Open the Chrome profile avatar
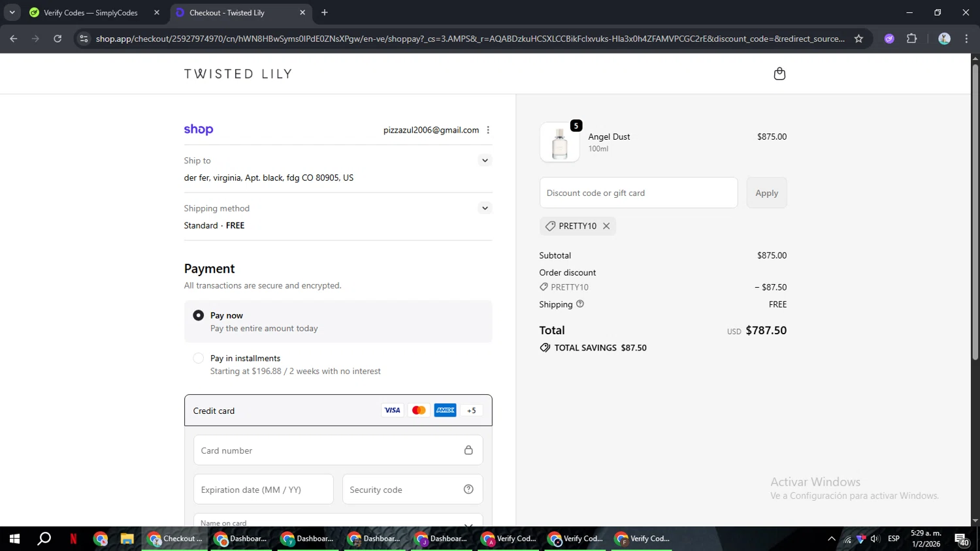980x551 pixels. click(x=944, y=39)
